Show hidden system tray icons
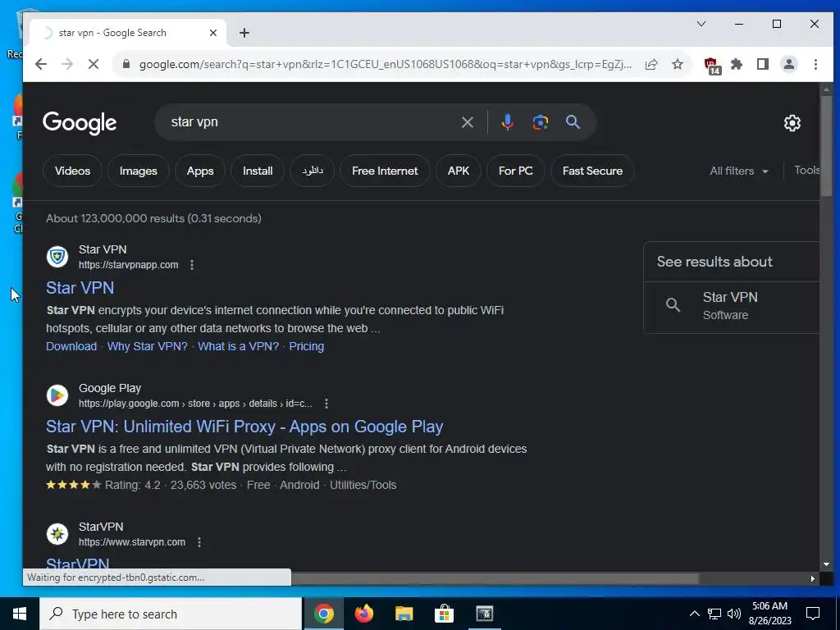 (694, 614)
